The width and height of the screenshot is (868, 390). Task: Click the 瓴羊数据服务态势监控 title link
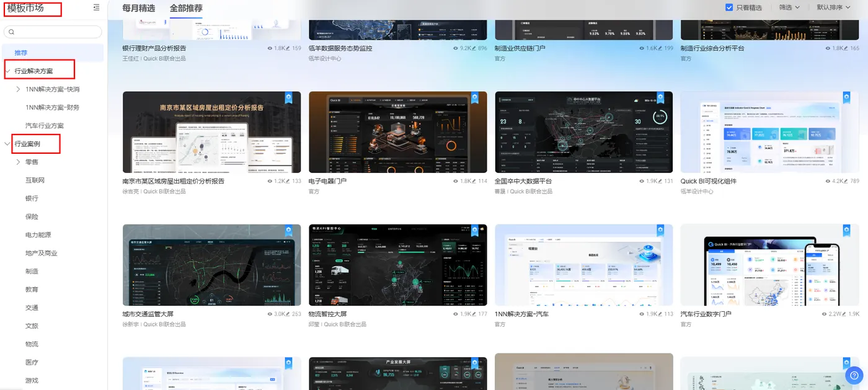[340, 48]
